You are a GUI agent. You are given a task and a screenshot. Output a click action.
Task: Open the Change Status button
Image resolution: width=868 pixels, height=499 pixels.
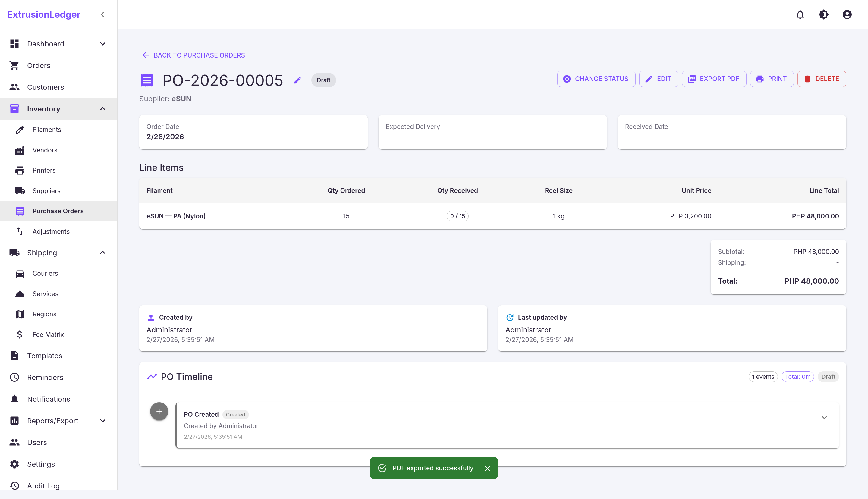pos(596,79)
